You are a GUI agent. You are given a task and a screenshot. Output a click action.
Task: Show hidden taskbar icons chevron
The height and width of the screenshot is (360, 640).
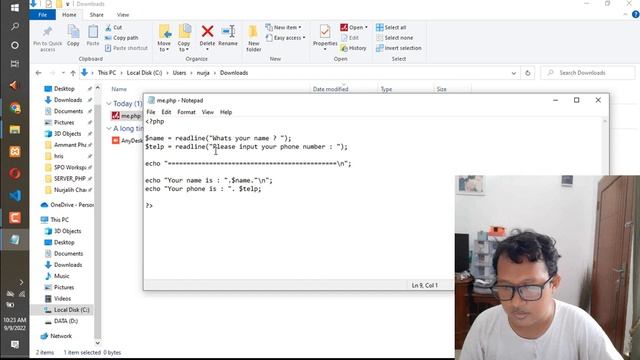[21, 282]
